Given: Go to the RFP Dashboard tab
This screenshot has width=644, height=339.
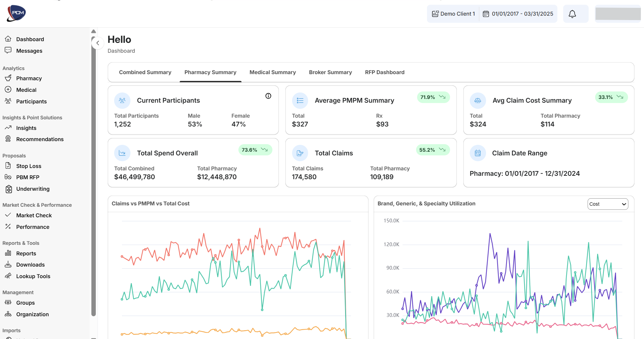Looking at the screenshot, I should point(384,72).
